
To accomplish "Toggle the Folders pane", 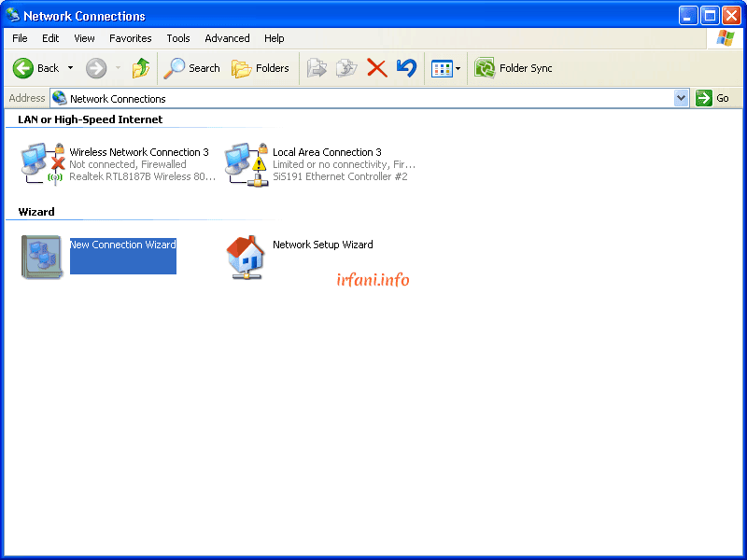I will pos(261,68).
